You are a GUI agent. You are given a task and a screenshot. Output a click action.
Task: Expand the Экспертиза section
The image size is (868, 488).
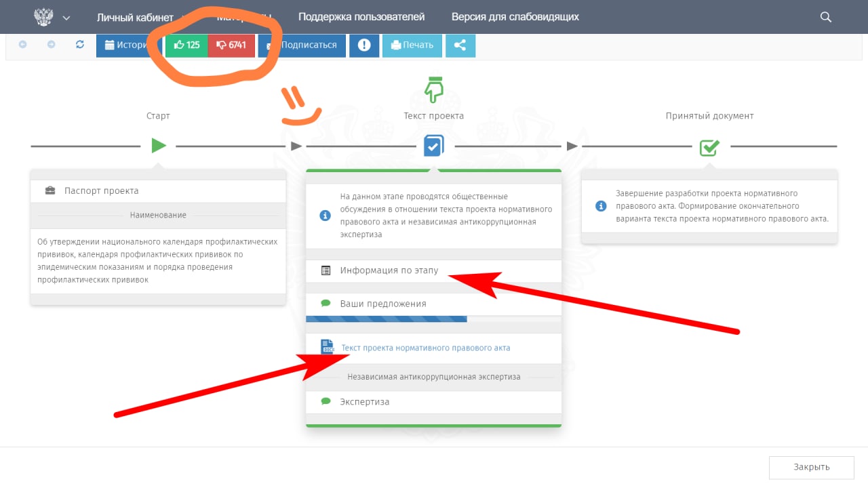(x=434, y=402)
